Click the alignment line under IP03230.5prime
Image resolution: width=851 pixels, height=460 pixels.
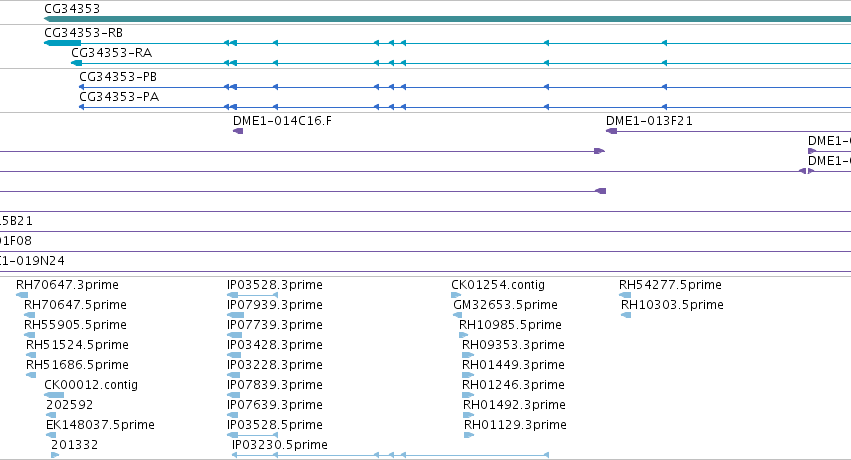tap(390, 455)
